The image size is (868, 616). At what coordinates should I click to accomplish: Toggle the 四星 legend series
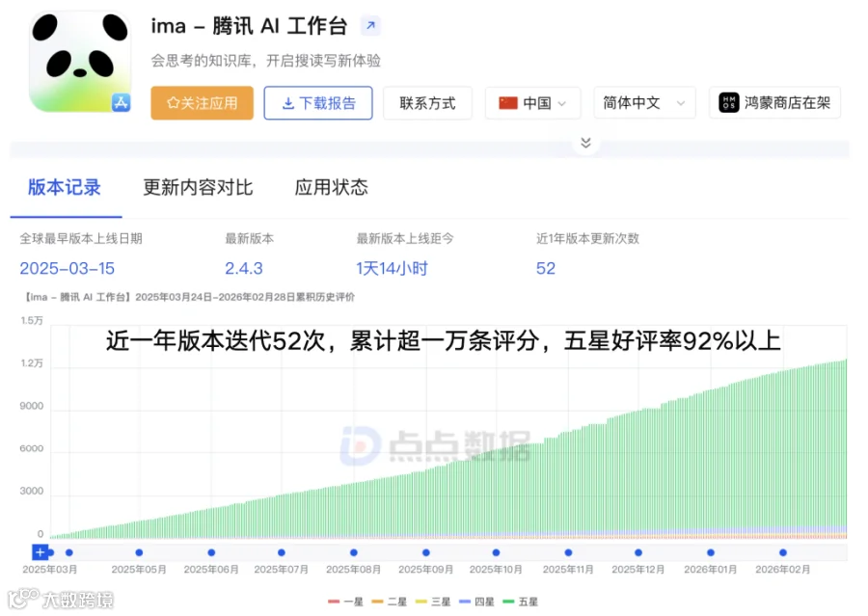[x=476, y=602]
